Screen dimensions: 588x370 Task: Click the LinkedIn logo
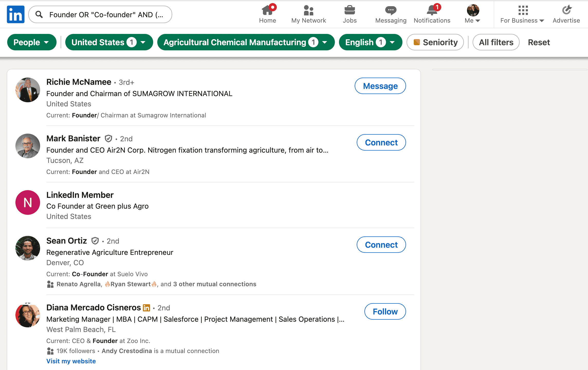15,14
